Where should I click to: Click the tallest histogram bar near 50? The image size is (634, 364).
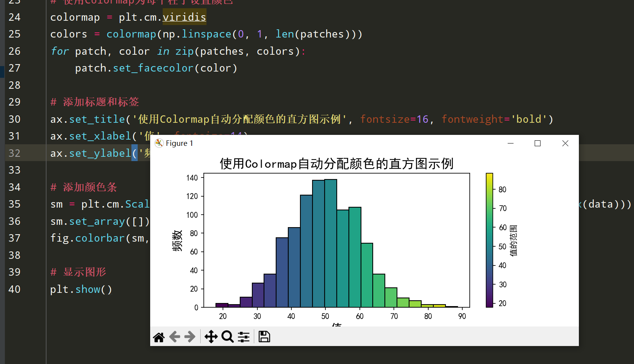point(330,243)
